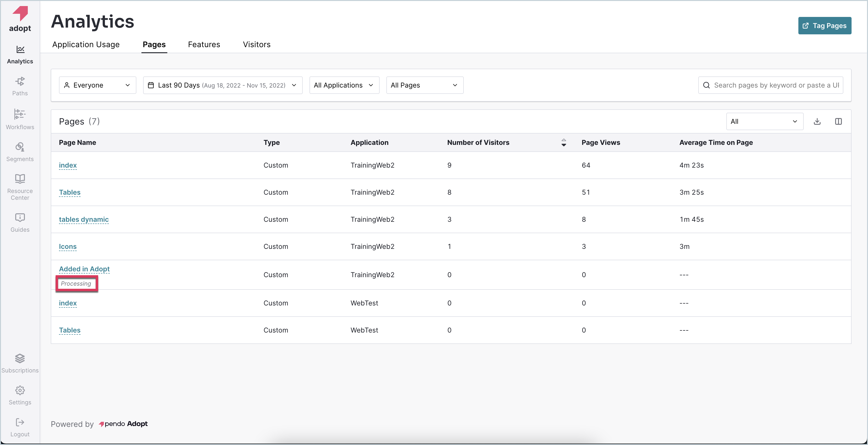Click the search pages input field

771,85
